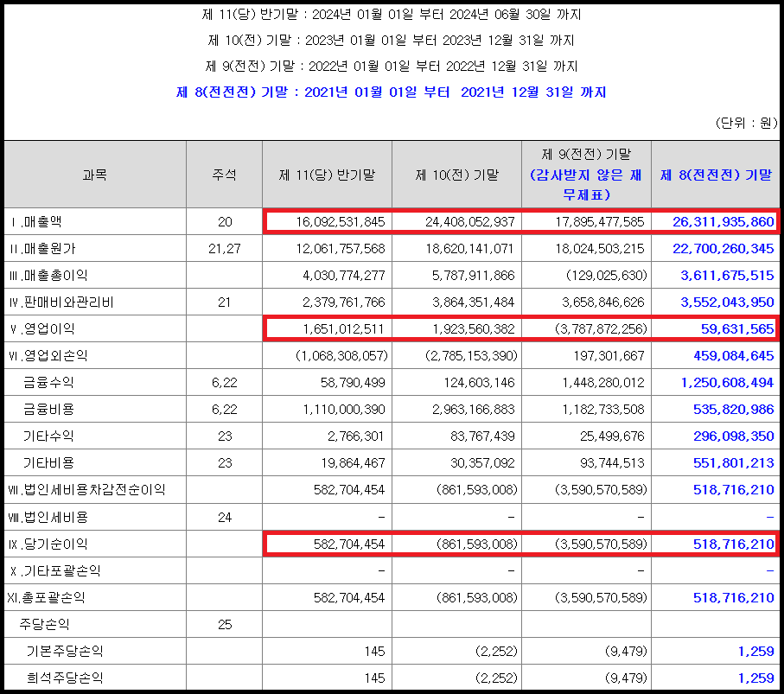The image size is (784, 694).
Task: Select the 기본주당손익 row label
Action: click(x=65, y=651)
